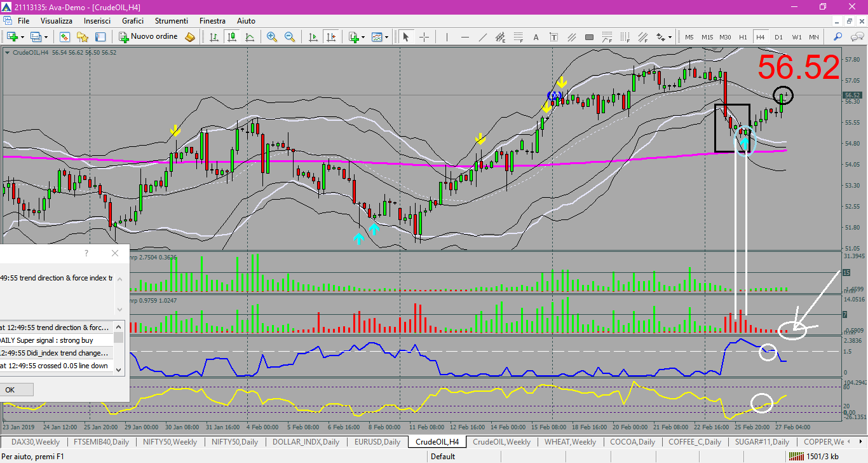Open the indicators list icon
868x463 pixels.
(353, 37)
